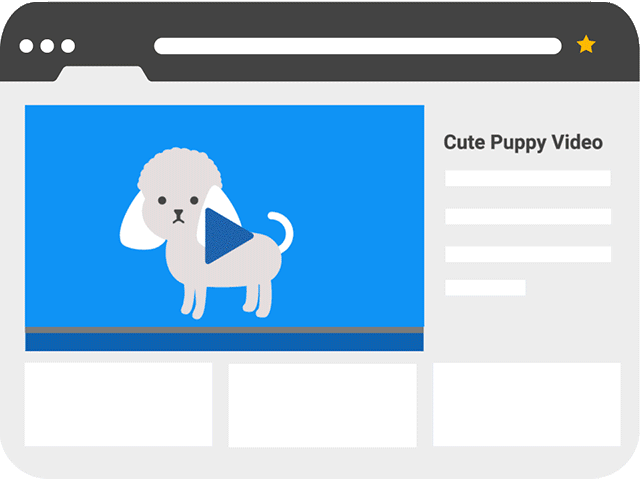Click the gray video progress bar
Viewport: 640px width, 480px height.
[224, 329]
